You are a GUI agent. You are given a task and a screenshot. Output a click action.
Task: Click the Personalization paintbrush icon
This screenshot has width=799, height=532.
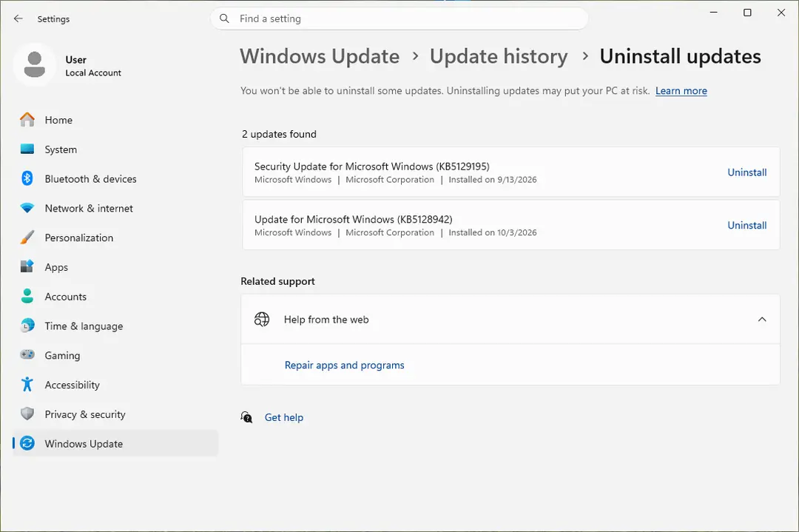[27, 238]
